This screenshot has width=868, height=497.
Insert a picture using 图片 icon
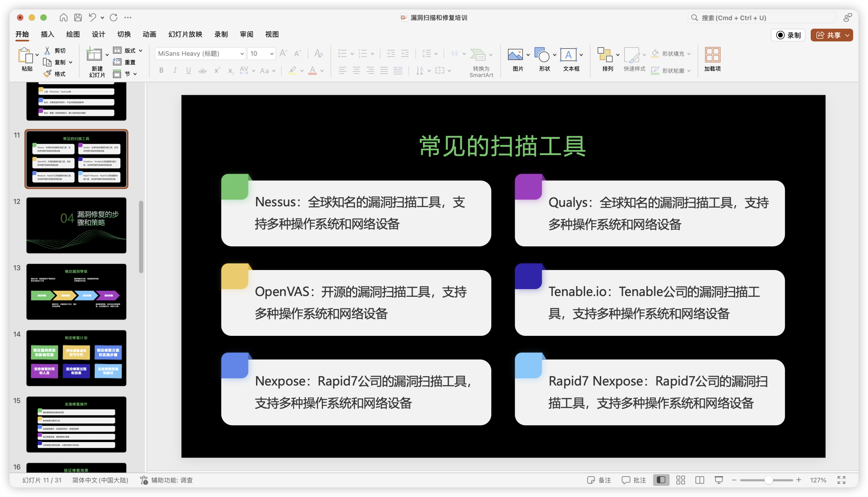pos(515,55)
